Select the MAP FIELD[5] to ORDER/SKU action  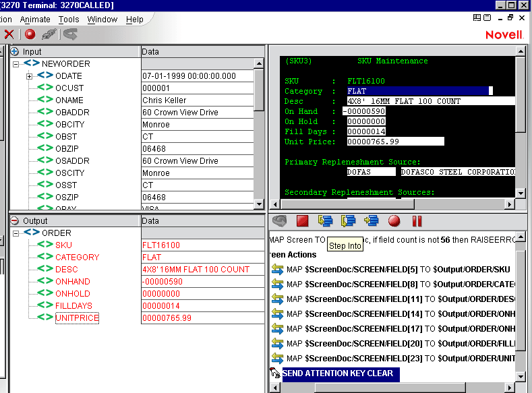coord(398,269)
